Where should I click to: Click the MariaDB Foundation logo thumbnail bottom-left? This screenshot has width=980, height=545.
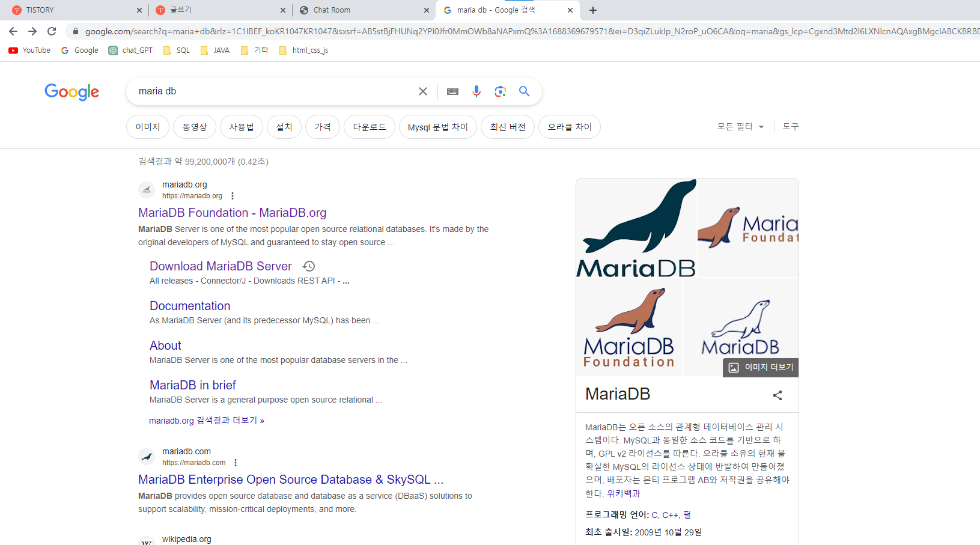(x=629, y=327)
